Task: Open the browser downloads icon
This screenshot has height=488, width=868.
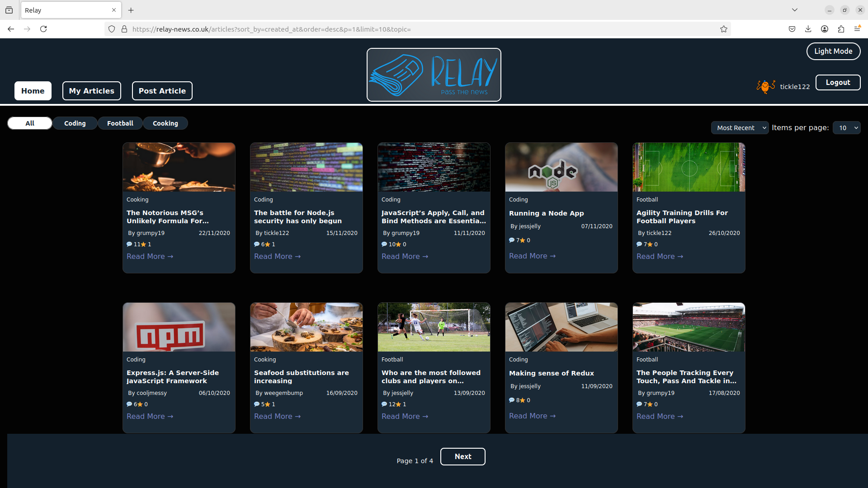Action: coord(808,29)
